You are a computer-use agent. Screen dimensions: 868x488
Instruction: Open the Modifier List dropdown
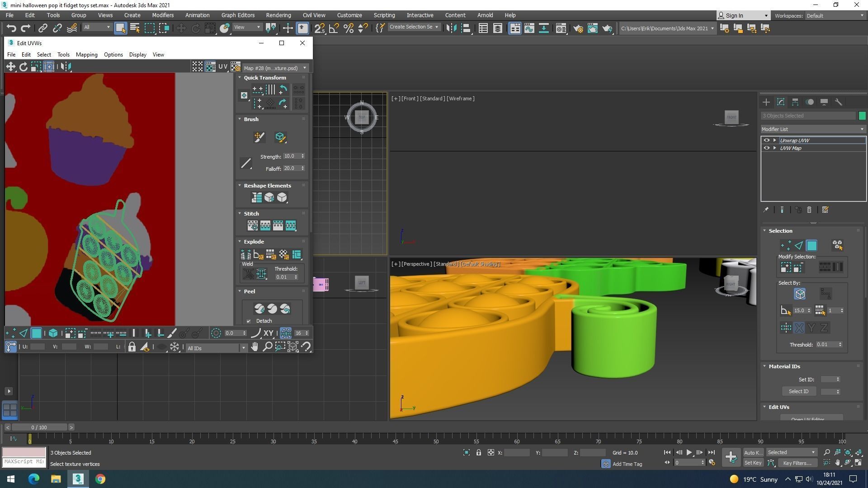pyautogui.click(x=812, y=129)
